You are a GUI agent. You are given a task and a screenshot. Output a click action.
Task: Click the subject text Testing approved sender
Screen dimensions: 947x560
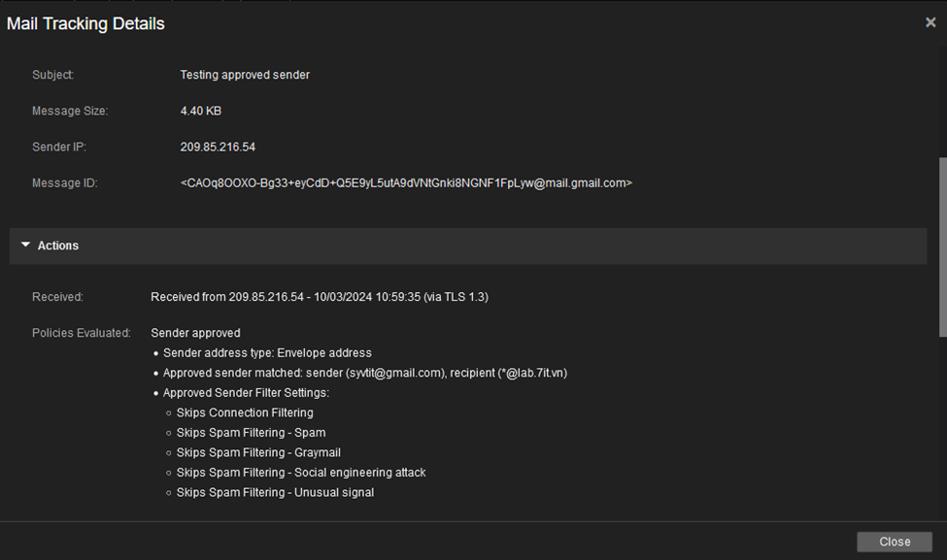tap(245, 75)
